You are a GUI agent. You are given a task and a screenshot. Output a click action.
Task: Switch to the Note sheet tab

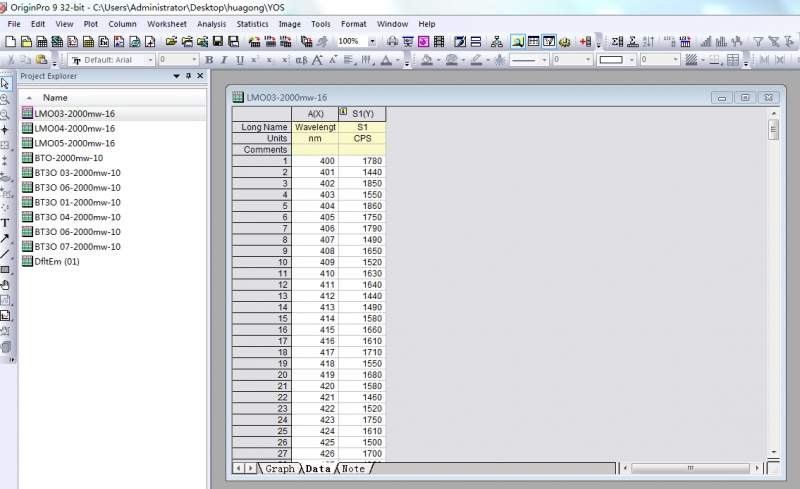[x=353, y=469]
